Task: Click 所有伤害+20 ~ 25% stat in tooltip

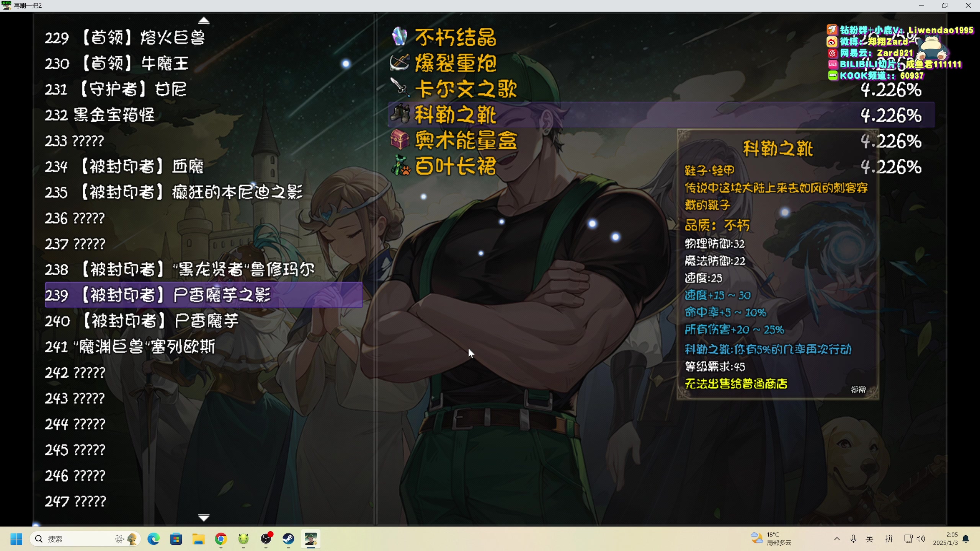Action: (734, 329)
